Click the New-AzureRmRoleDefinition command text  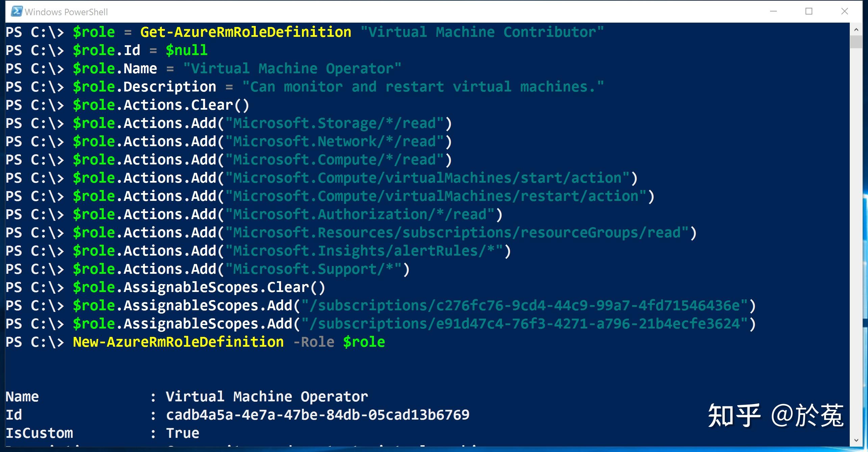pos(178,342)
